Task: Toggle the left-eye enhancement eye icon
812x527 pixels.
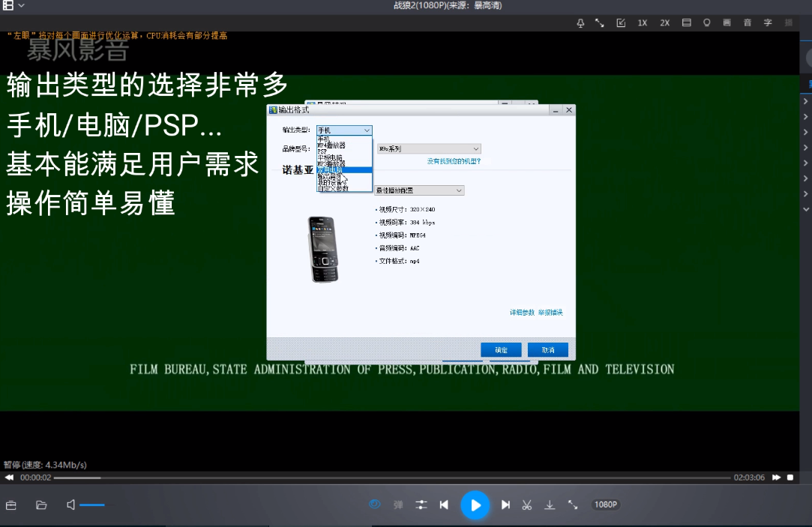Action: click(373, 505)
